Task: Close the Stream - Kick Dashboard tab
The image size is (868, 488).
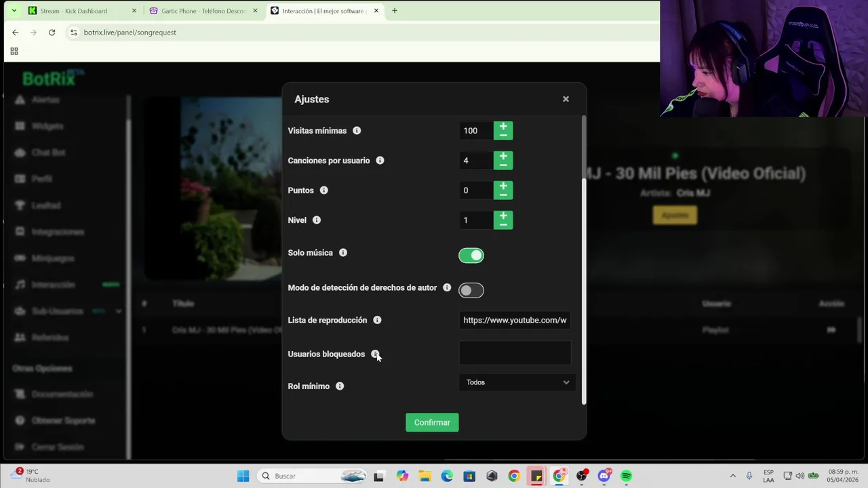Action: coord(134,11)
